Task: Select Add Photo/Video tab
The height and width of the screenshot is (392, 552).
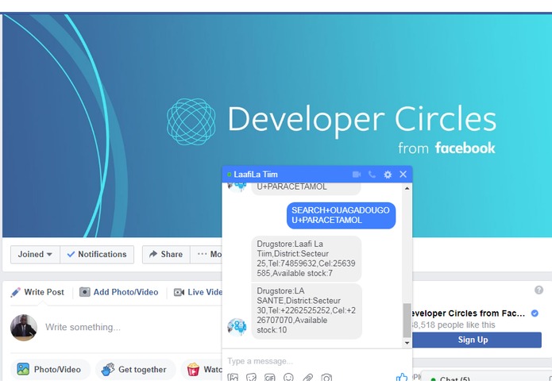Action: pos(119,292)
